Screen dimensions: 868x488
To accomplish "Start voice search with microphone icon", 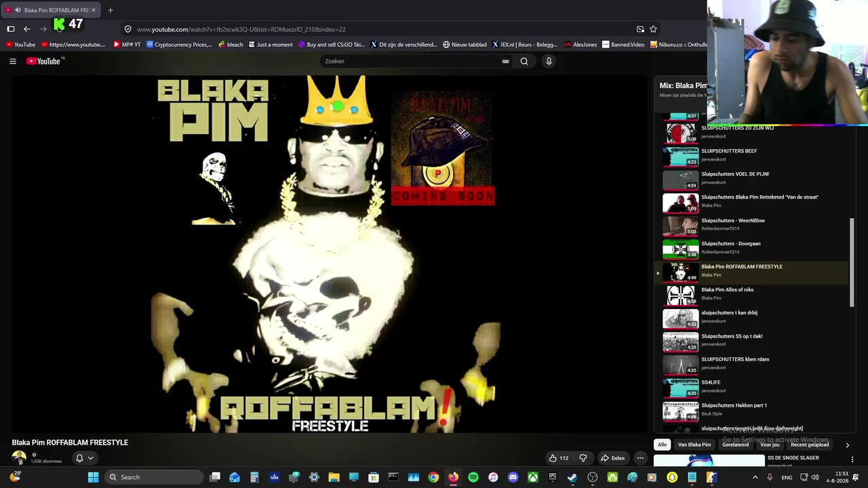I will click(549, 61).
